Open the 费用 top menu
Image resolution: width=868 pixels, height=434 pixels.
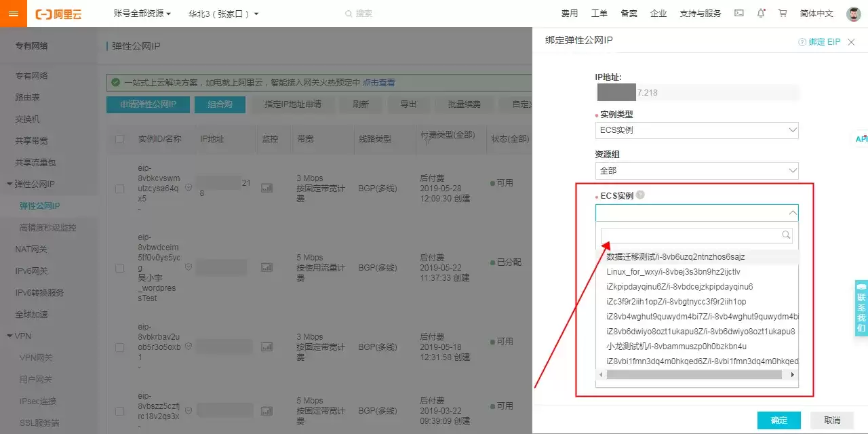click(570, 14)
